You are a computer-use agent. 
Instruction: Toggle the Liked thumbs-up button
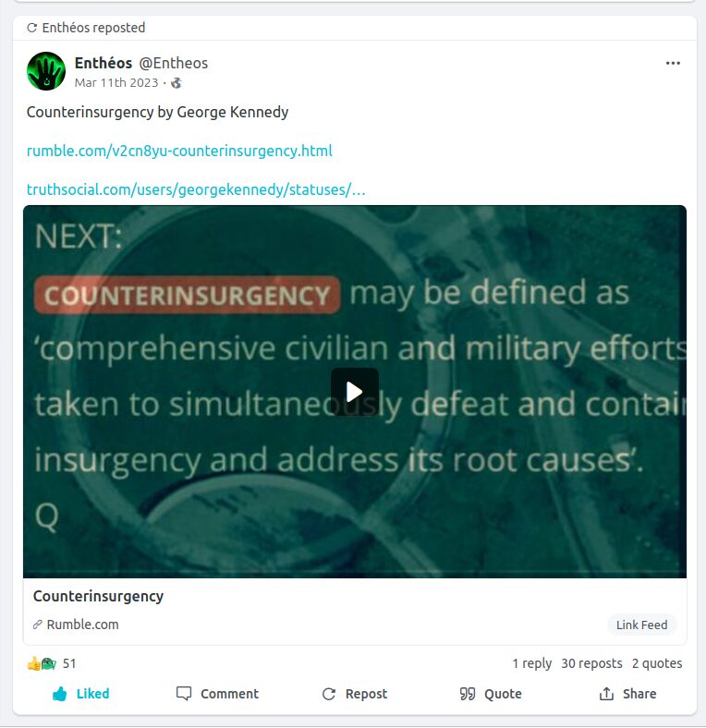pos(80,694)
